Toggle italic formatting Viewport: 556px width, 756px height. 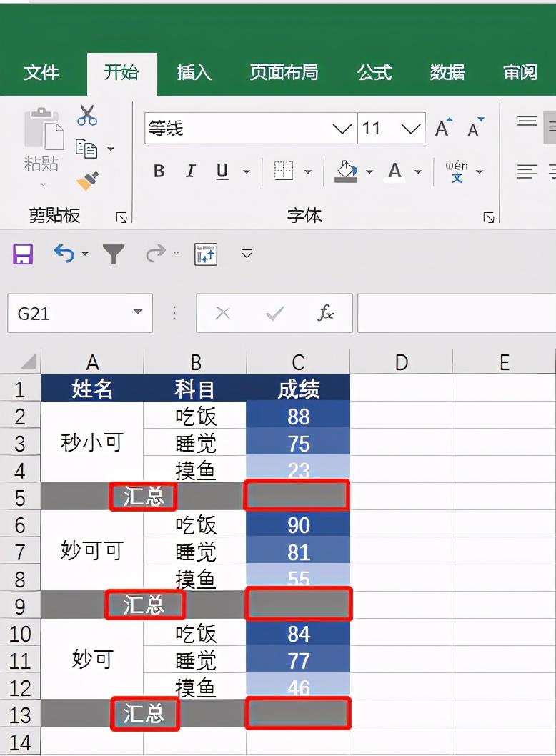click(191, 171)
